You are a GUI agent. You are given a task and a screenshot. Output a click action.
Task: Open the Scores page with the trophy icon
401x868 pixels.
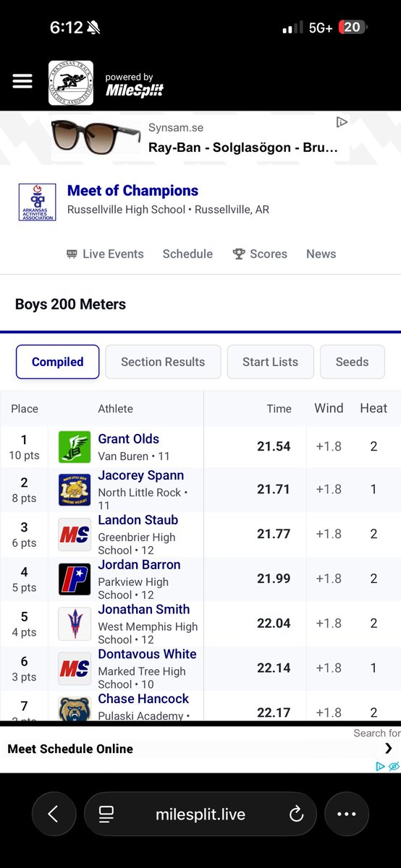coord(260,254)
